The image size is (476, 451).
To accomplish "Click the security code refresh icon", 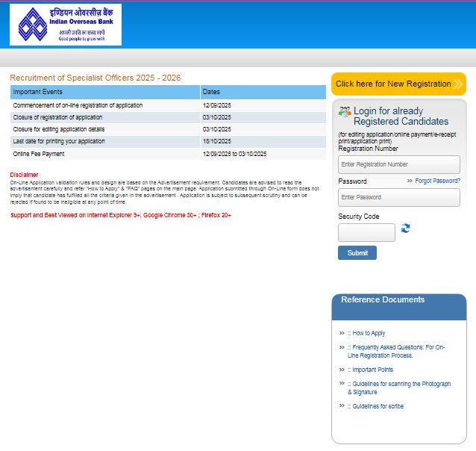I will 406,228.
